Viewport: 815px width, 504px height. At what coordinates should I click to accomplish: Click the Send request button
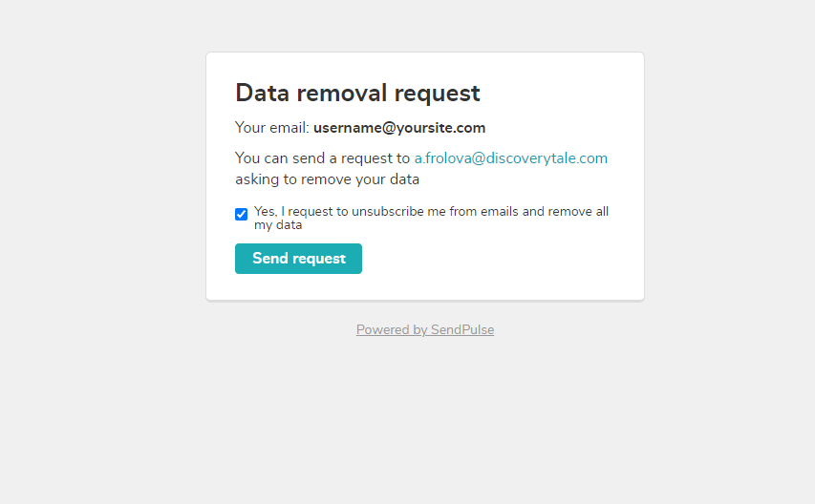298,259
